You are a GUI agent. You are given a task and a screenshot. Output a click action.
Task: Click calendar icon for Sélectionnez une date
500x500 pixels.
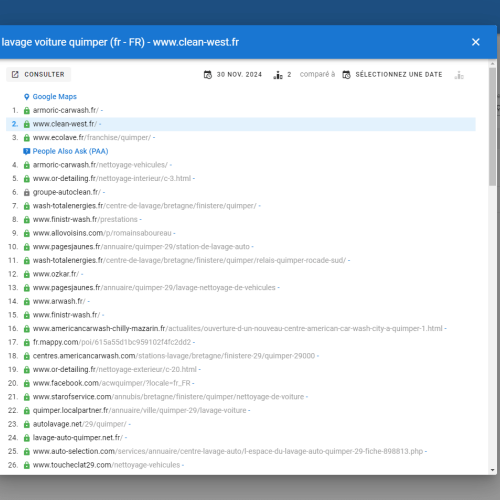[x=346, y=75]
